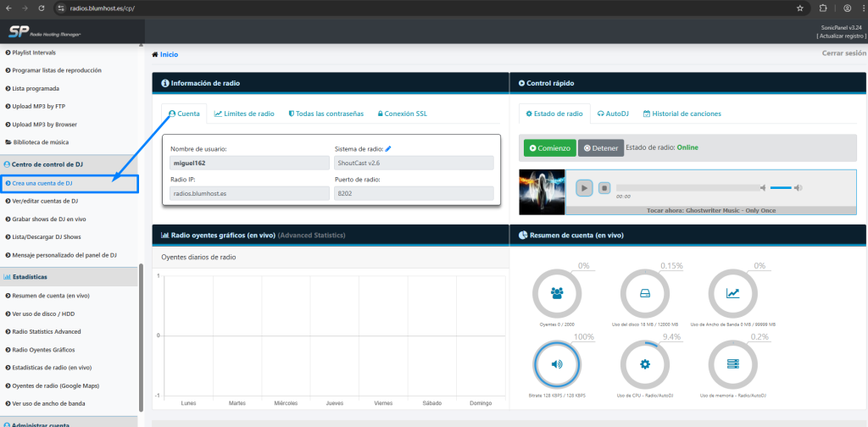Viewport: 868px width, 427px height.
Task: Click the browser address bar URL
Action: pos(103,8)
